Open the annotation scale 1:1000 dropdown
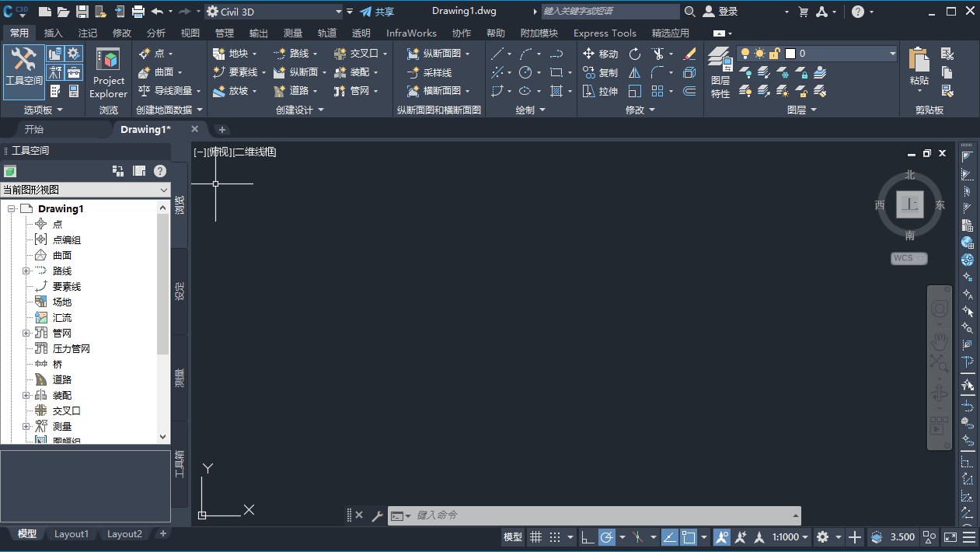 [x=790, y=537]
